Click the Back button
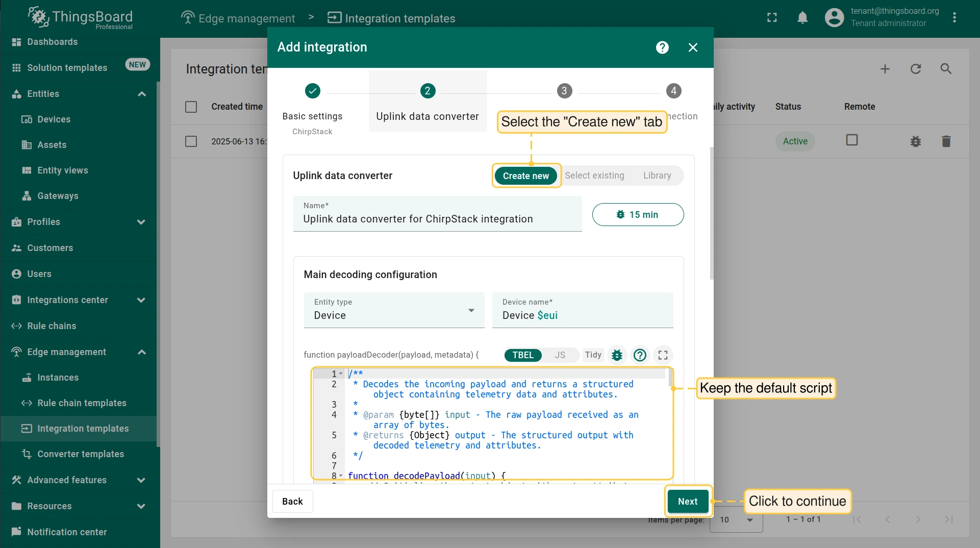This screenshot has width=980, height=548. [x=292, y=502]
